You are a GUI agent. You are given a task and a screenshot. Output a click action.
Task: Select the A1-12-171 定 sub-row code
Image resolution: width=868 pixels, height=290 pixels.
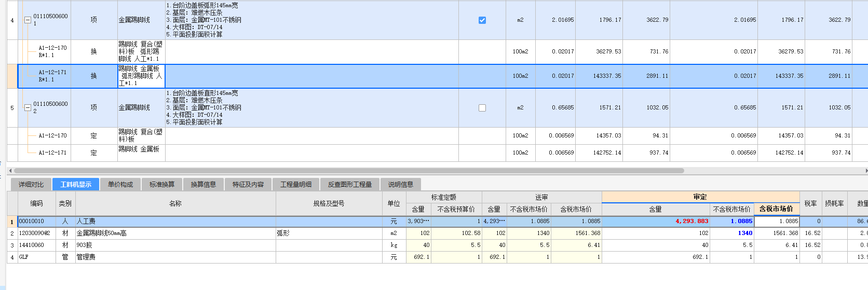coord(53,153)
